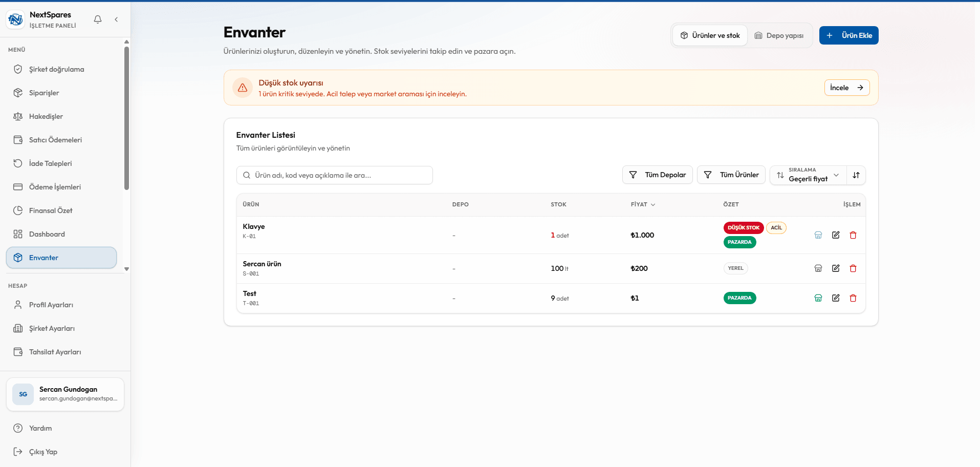Edit the Test product
This screenshot has width=980, height=467.
[x=836, y=298]
